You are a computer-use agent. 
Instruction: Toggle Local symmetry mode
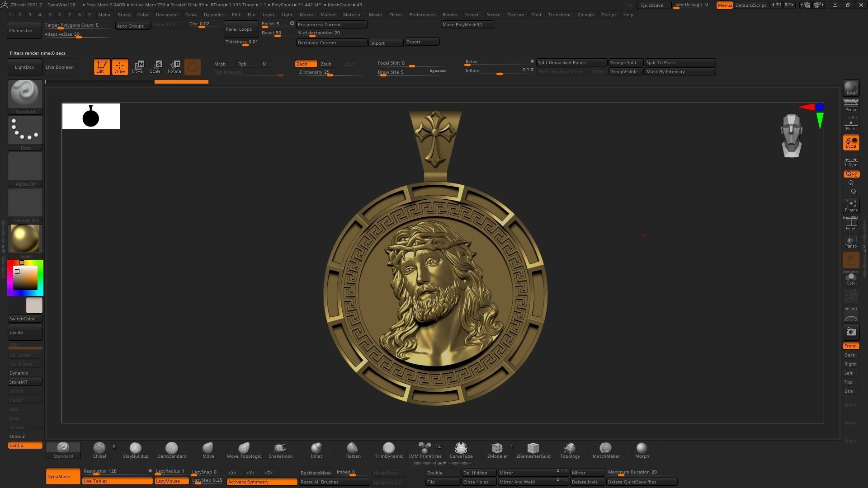coord(851,143)
